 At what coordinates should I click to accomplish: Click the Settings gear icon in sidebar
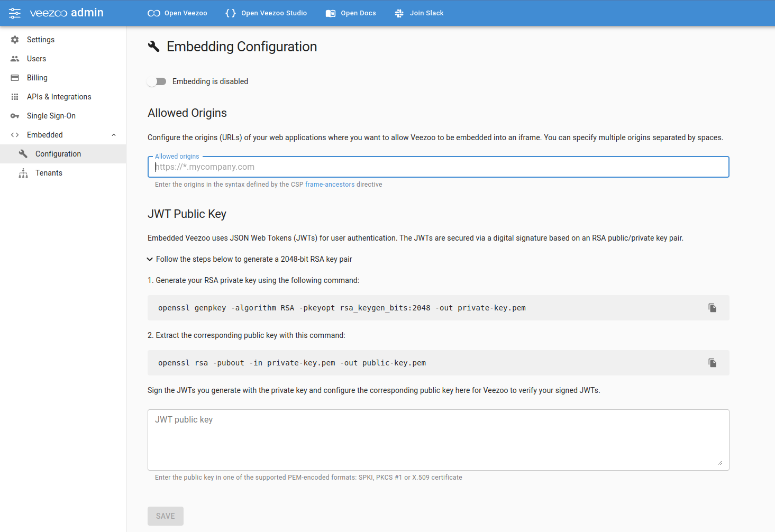(x=15, y=40)
